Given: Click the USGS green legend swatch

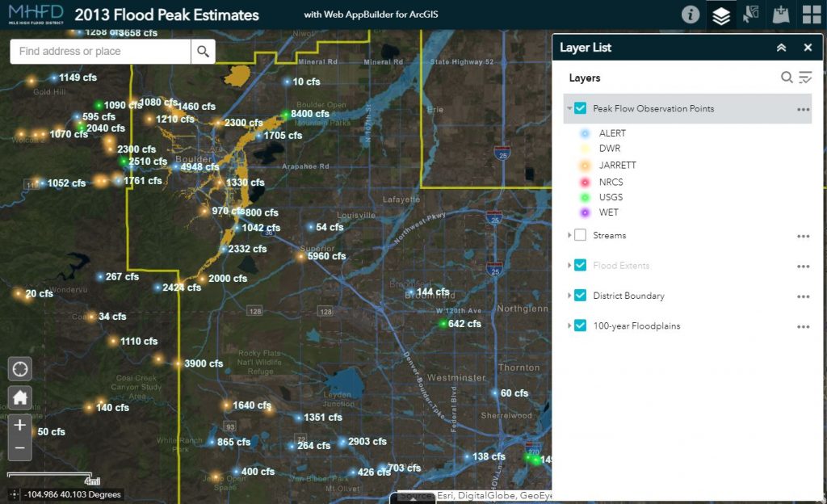Looking at the screenshot, I should (x=583, y=197).
